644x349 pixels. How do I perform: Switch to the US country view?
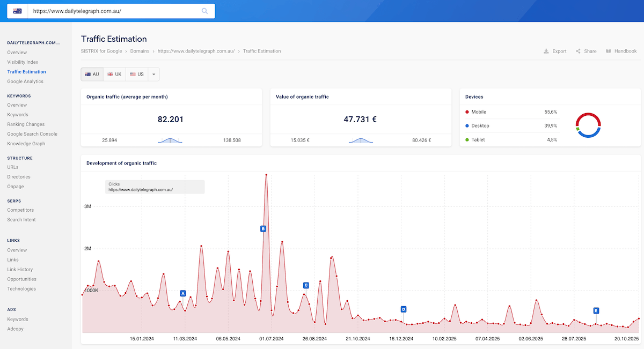[137, 74]
